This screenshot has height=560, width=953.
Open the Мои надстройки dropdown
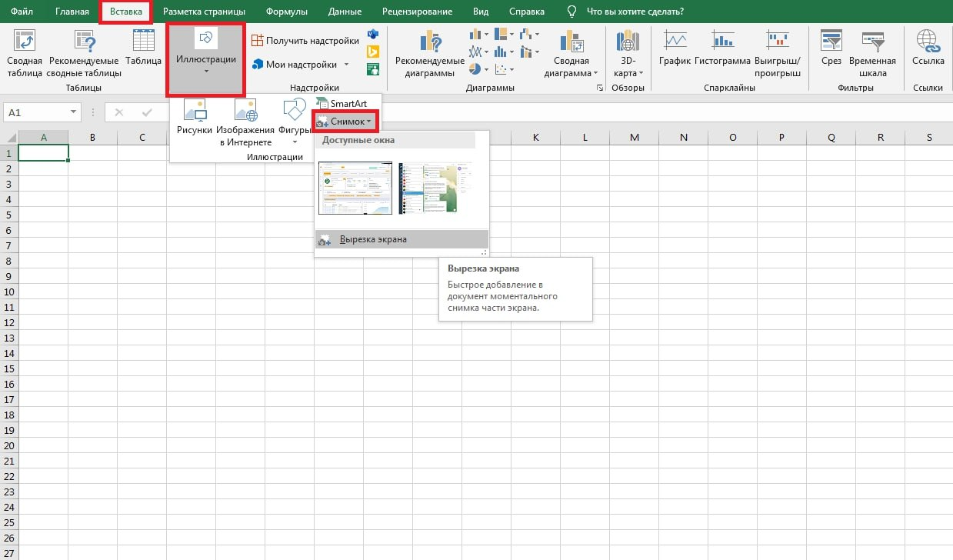click(347, 65)
